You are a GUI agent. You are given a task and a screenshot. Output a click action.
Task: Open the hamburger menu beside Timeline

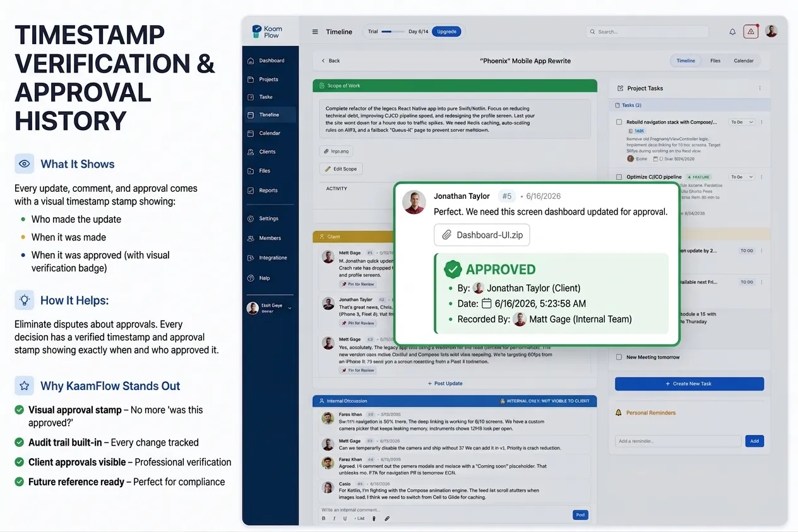(x=315, y=32)
